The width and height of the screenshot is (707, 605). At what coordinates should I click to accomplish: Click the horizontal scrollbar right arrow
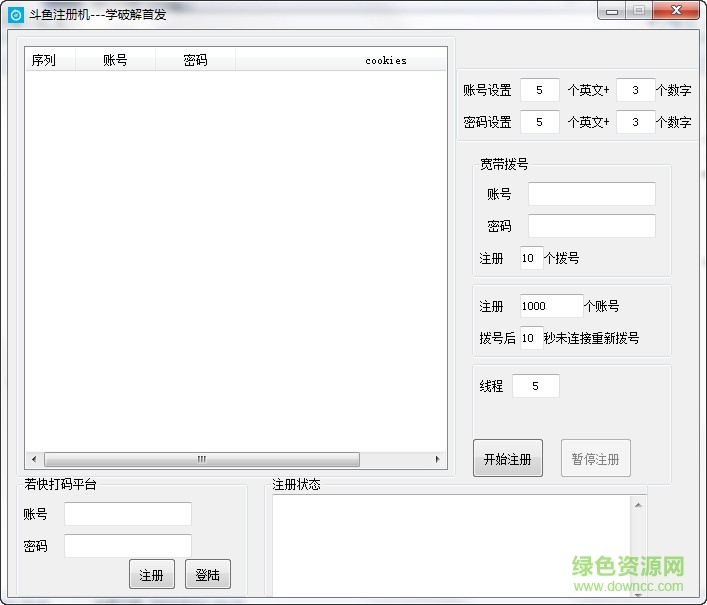437,459
